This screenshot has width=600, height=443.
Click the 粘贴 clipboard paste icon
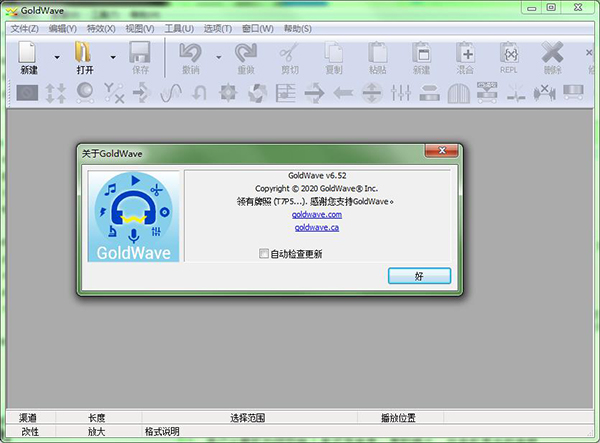tap(378, 52)
